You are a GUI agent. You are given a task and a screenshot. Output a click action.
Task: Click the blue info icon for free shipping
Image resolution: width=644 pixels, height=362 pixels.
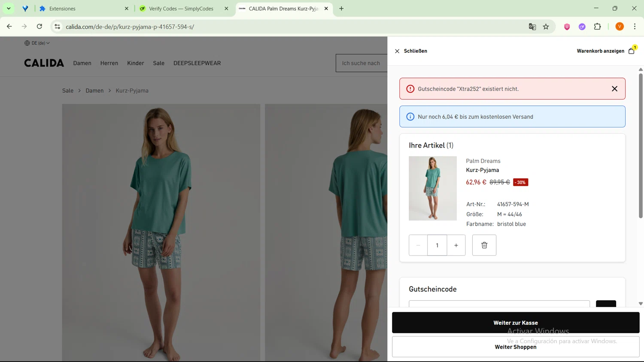click(410, 117)
